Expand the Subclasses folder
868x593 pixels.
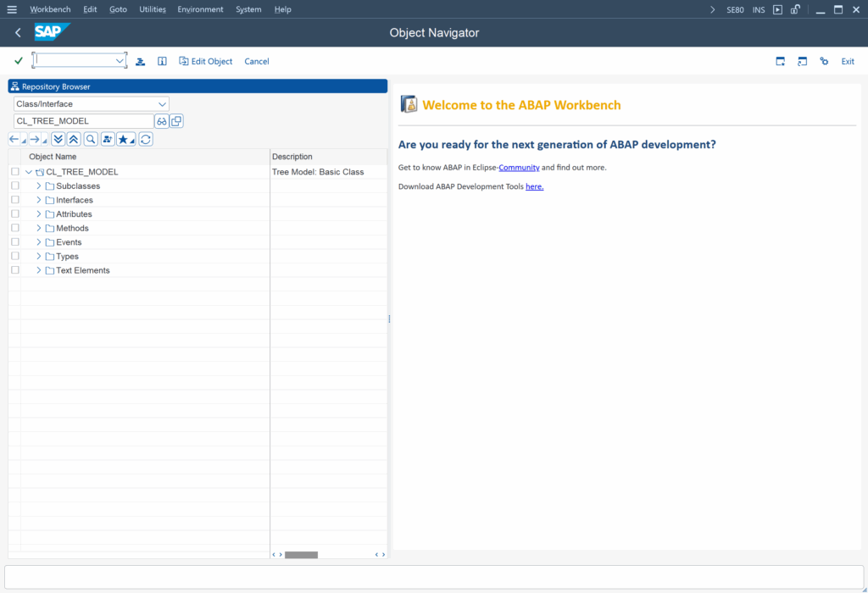pos(39,186)
